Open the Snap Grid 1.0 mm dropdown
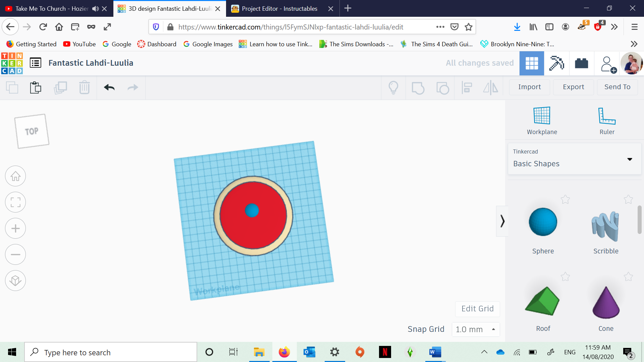Image resolution: width=644 pixels, height=362 pixels. click(476, 329)
